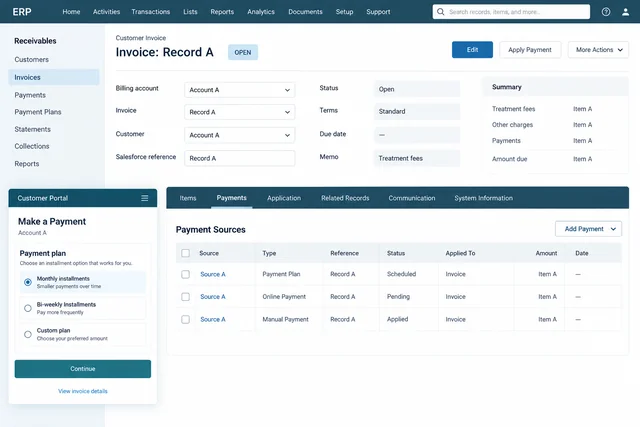Select Bi-weekly installments radio option

tap(28, 308)
